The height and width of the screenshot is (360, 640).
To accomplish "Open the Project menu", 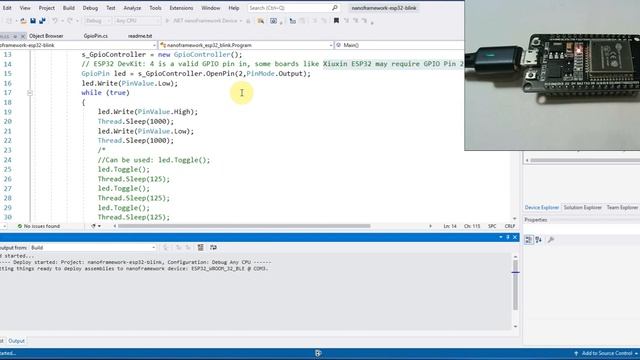I will click(x=47, y=8).
